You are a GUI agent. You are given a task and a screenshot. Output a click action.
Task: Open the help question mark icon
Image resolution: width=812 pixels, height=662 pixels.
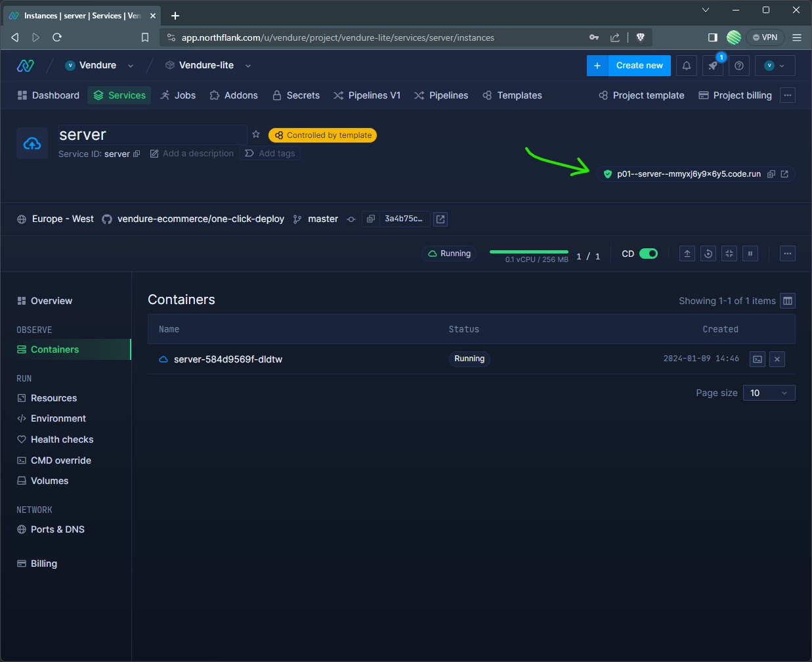coord(739,66)
